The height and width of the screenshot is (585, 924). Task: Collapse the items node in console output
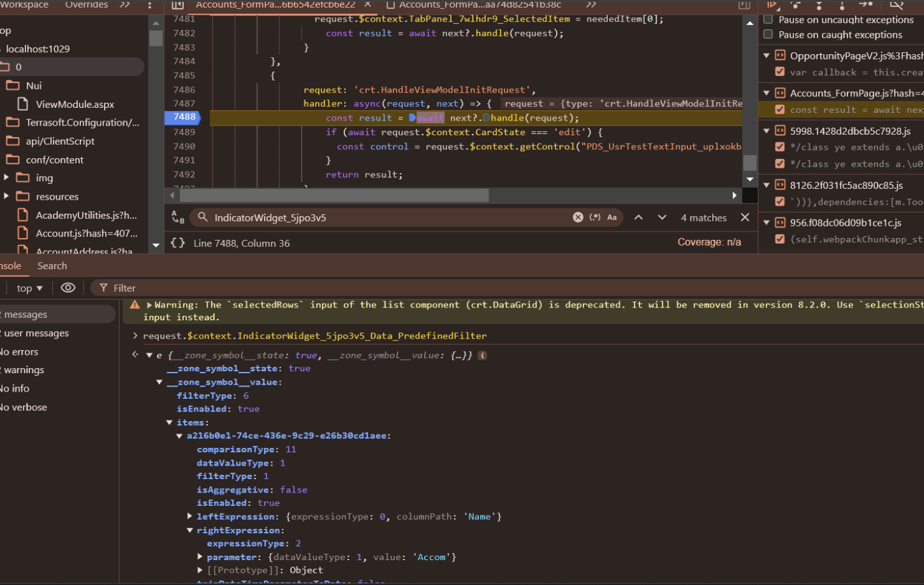170,422
